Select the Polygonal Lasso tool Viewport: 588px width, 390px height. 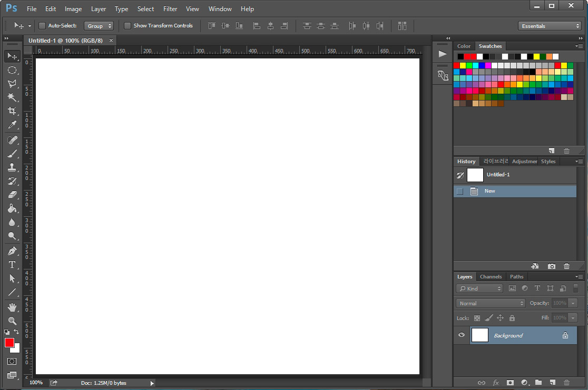coord(12,84)
